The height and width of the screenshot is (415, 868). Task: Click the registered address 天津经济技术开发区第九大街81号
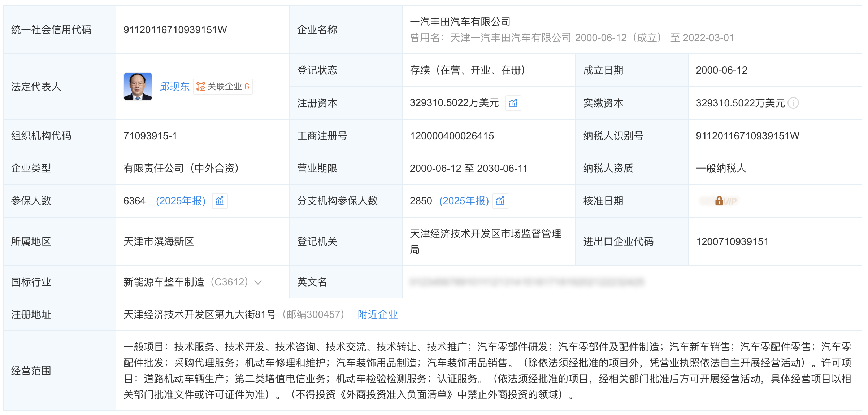[x=200, y=315]
